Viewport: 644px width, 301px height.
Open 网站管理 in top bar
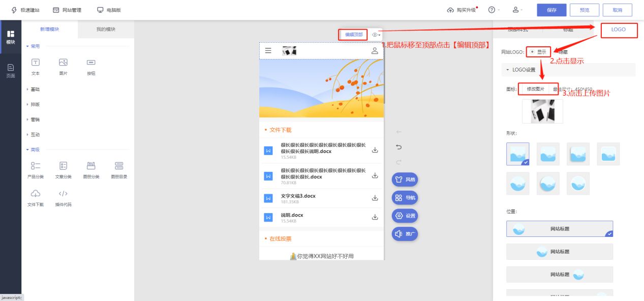pyautogui.click(x=67, y=10)
